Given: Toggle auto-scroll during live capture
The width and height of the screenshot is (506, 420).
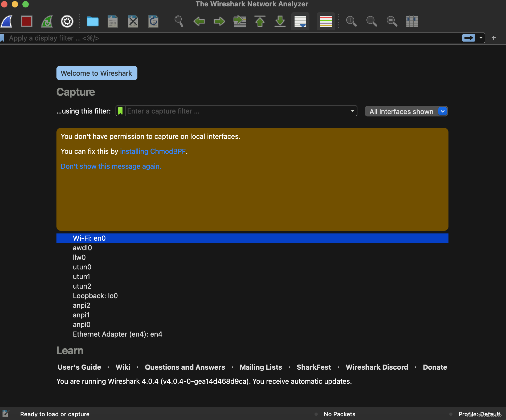Looking at the screenshot, I should [x=300, y=21].
